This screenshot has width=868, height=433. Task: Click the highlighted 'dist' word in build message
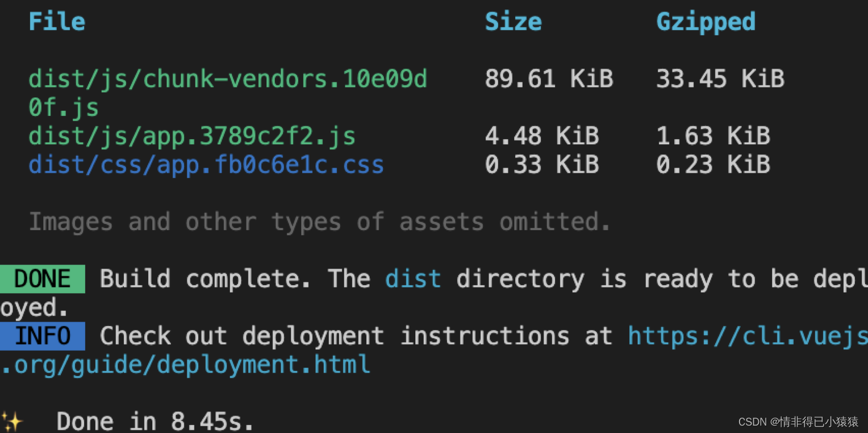[413, 279]
